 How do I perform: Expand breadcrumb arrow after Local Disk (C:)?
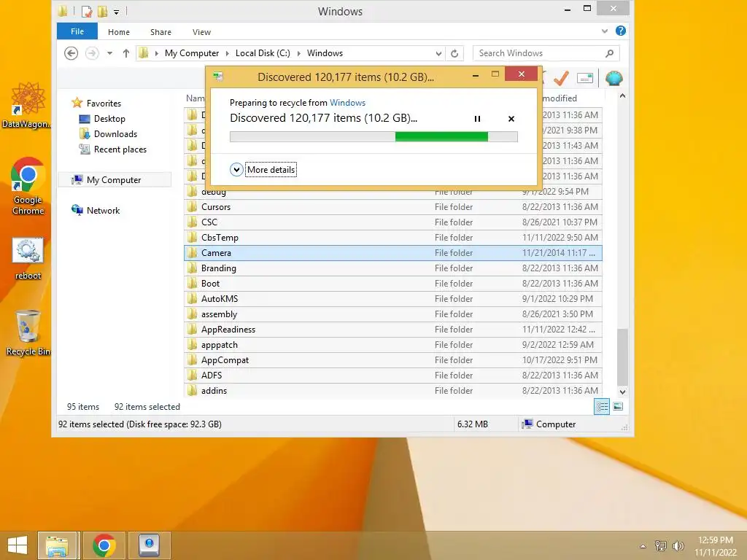(298, 53)
